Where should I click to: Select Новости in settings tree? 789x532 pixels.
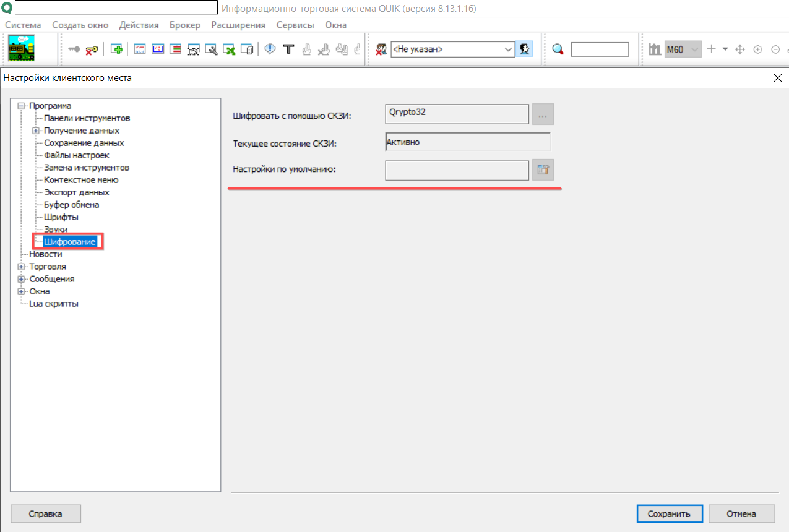pos(46,254)
